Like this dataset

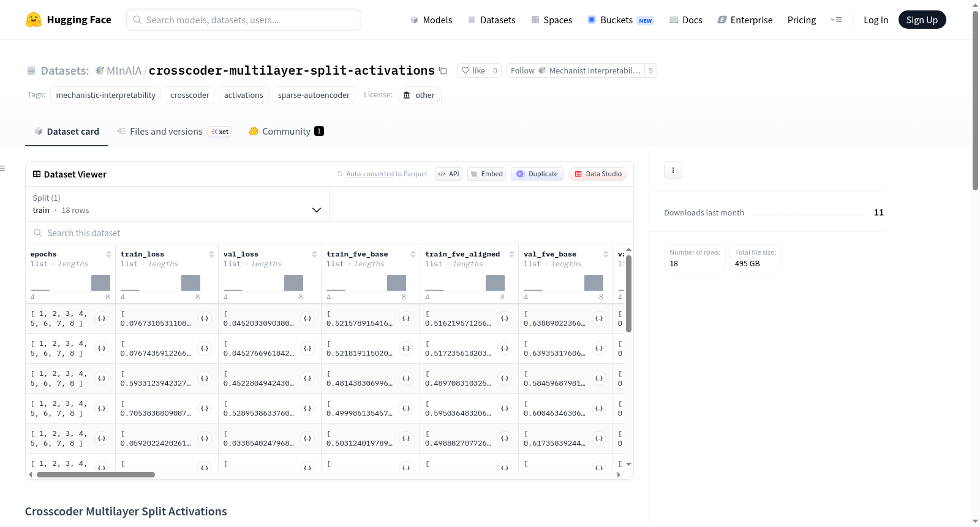[473, 70]
